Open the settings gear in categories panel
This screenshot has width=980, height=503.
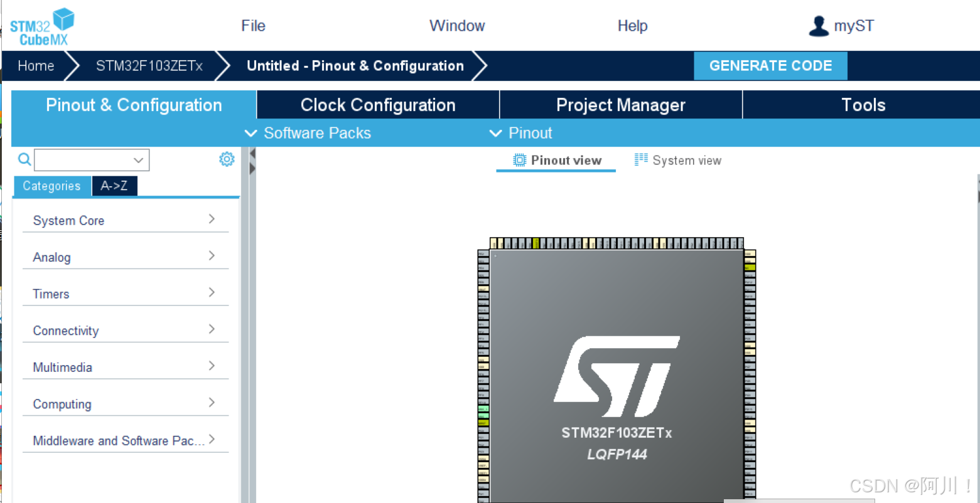tap(227, 159)
